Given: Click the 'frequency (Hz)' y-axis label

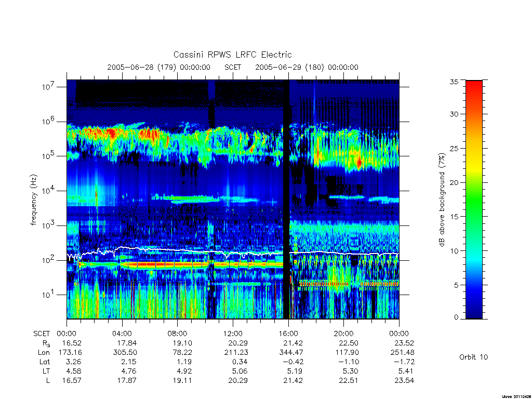Looking at the screenshot, I should (34, 200).
